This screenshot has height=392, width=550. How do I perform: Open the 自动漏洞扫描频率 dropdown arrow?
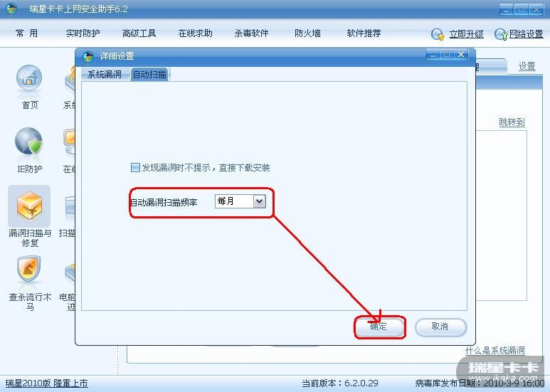[259, 201]
